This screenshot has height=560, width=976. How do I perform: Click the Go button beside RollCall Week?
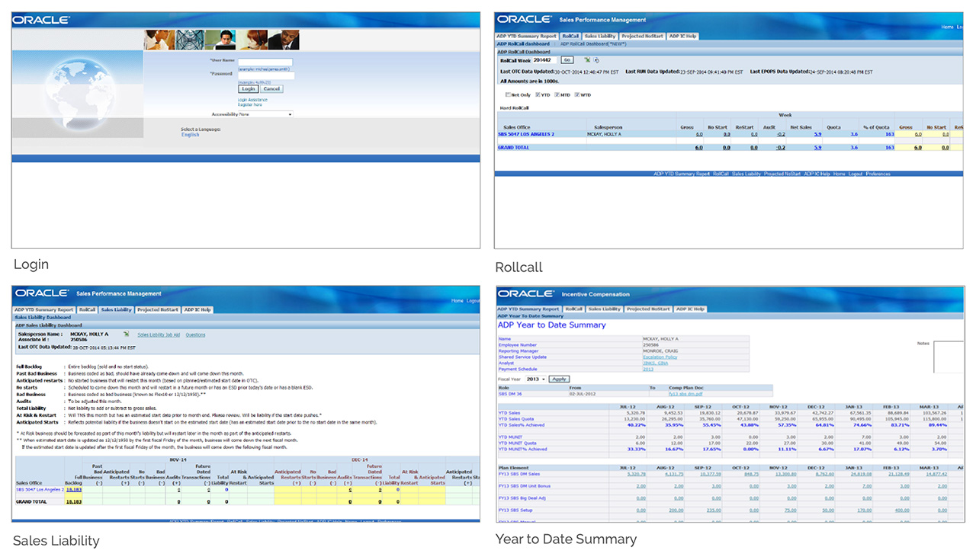point(567,59)
